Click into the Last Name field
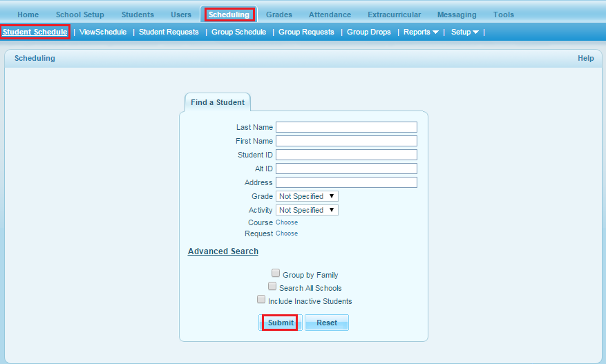 [x=346, y=127]
